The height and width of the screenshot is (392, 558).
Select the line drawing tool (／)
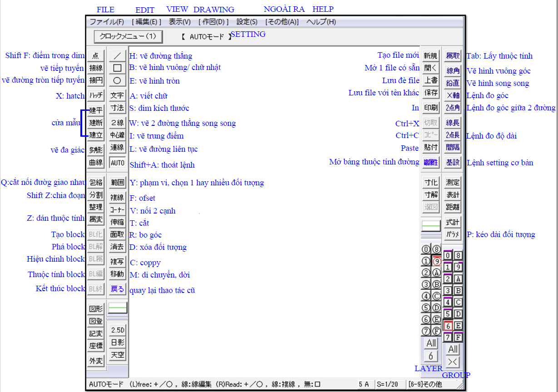tap(118, 56)
